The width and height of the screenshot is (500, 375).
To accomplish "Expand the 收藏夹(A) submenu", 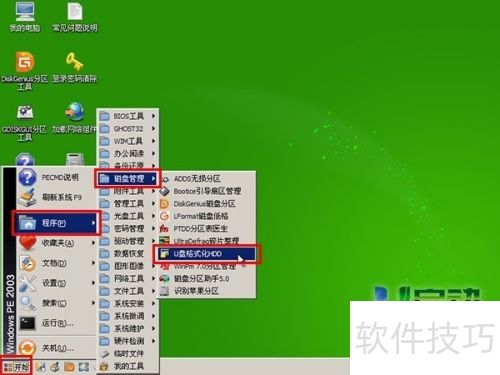I will click(56, 243).
